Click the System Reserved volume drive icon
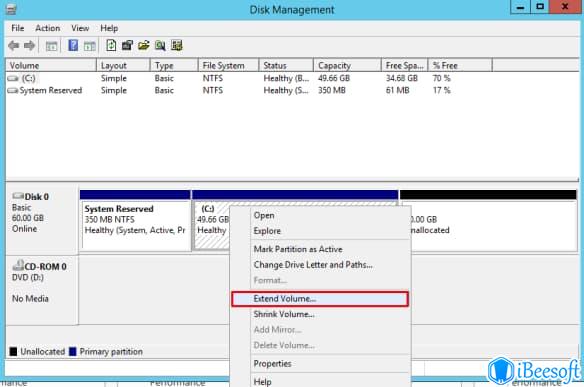The width and height of the screenshot is (584, 387). point(12,91)
